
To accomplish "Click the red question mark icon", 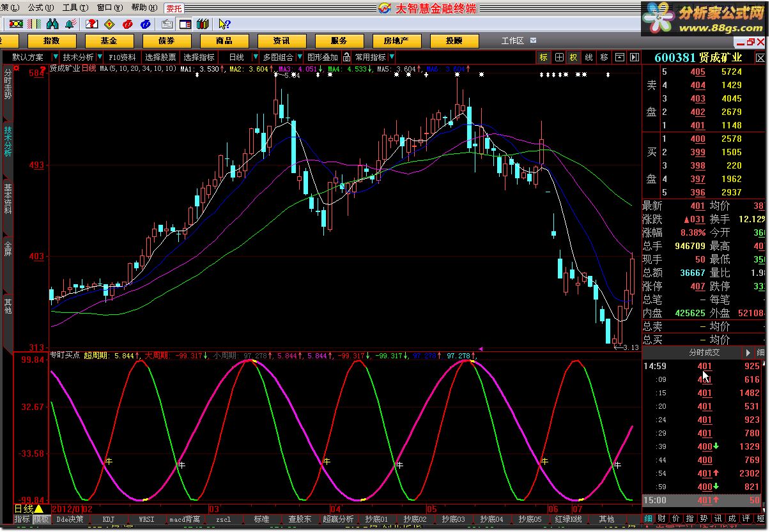I will [x=92, y=24].
